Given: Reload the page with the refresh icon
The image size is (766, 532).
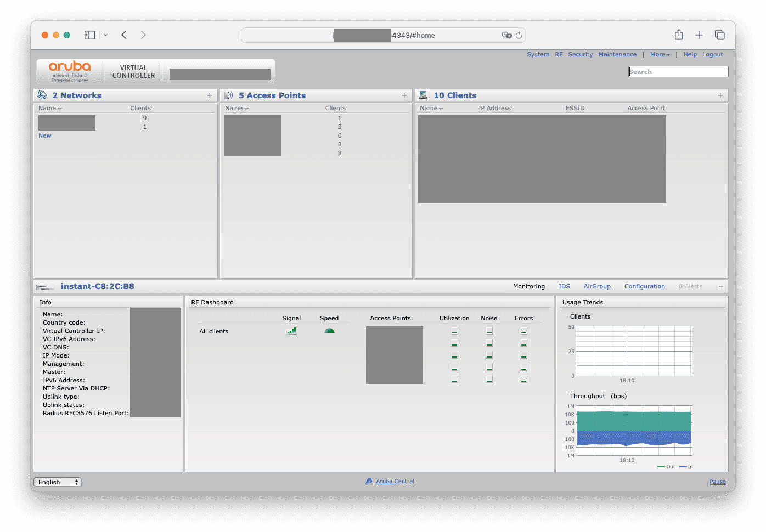Looking at the screenshot, I should 519,35.
